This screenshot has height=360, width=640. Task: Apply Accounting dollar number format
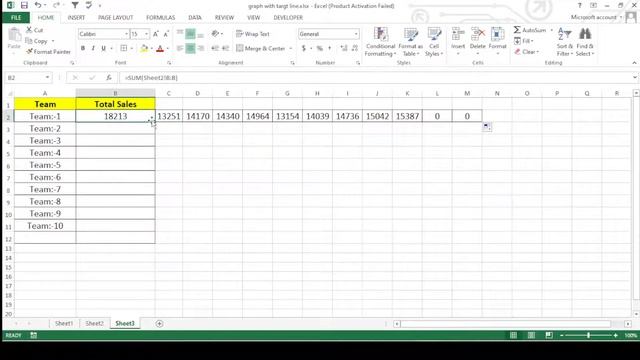[304, 48]
